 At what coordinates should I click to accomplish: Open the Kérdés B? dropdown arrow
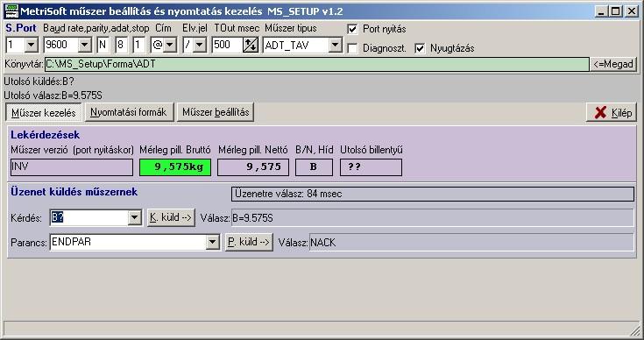point(135,217)
